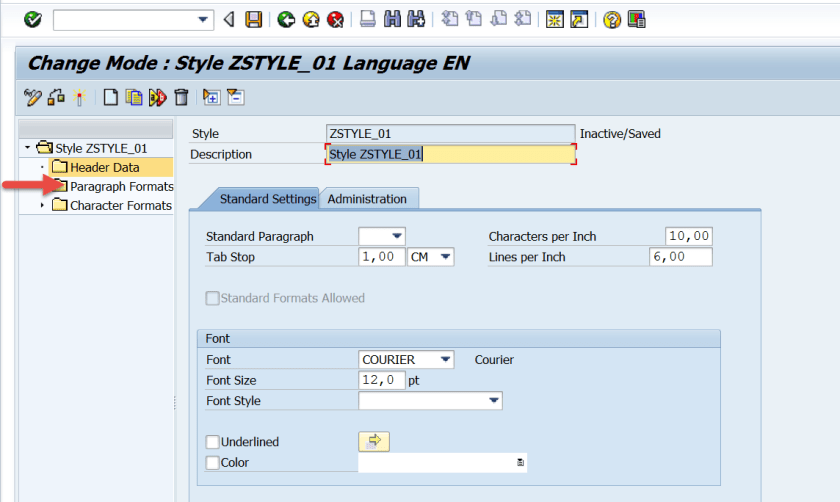Click the Help question mark icon
The height and width of the screenshot is (502, 840).
tap(612, 19)
